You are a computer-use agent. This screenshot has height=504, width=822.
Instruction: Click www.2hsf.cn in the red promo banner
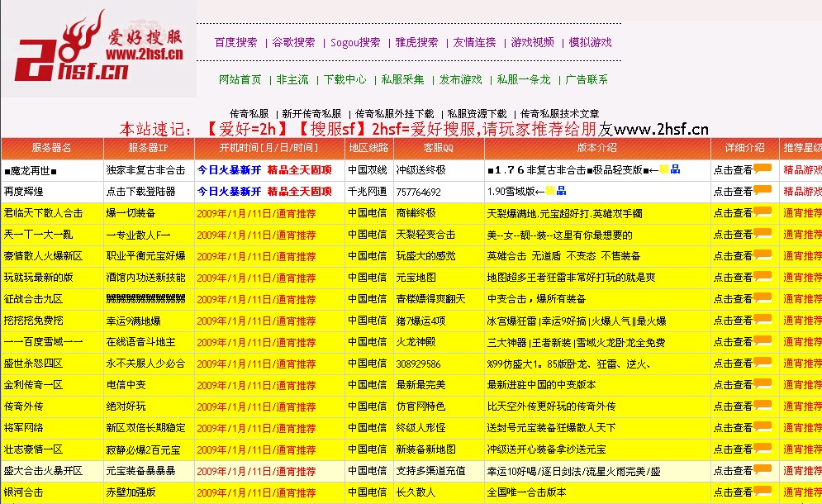tap(660, 129)
